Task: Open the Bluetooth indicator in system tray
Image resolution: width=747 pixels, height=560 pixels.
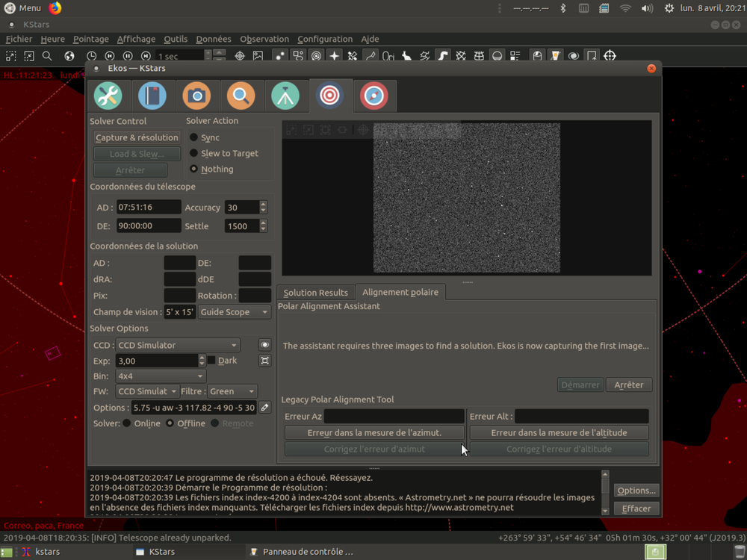Action: [x=563, y=8]
